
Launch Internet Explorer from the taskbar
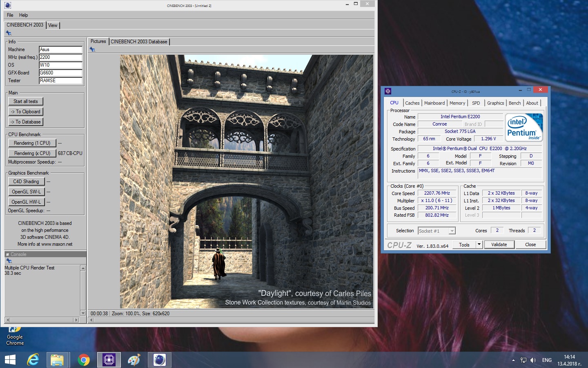33,360
